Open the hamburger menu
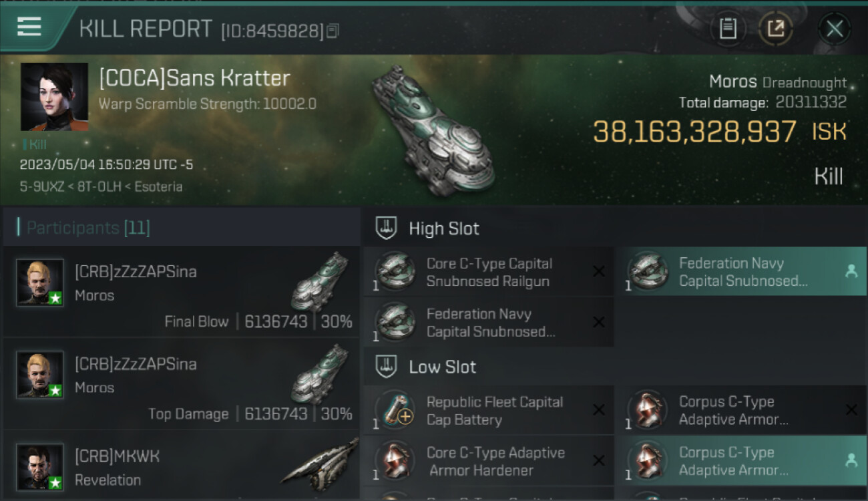 pos(29,27)
